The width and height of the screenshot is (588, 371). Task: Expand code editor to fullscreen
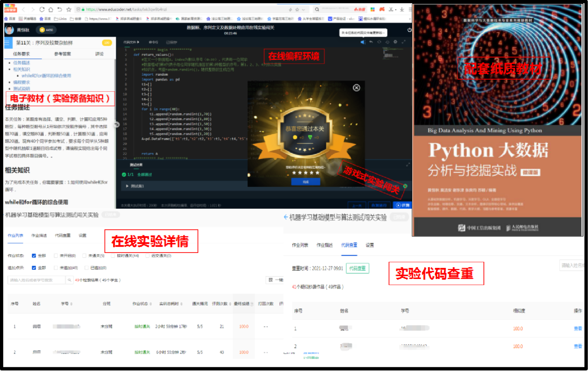click(x=404, y=42)
